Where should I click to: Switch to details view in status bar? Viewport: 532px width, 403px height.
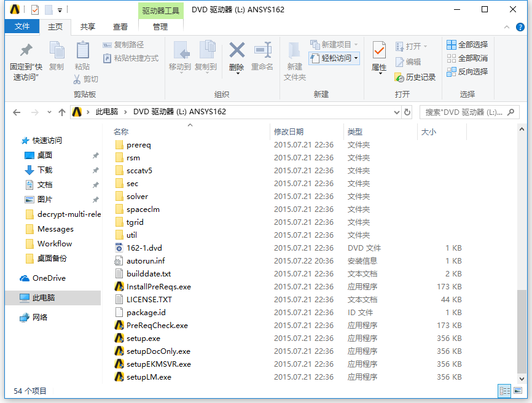point(504,391)
